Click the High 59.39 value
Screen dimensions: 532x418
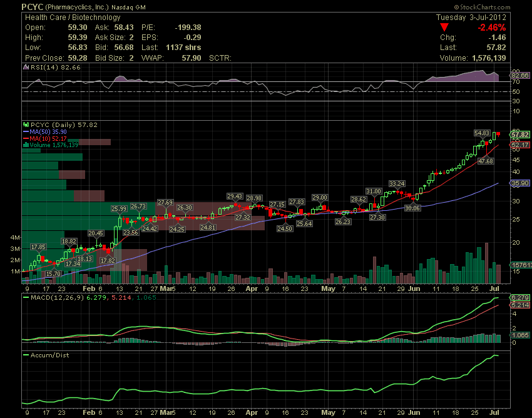(x=78, y=38)
